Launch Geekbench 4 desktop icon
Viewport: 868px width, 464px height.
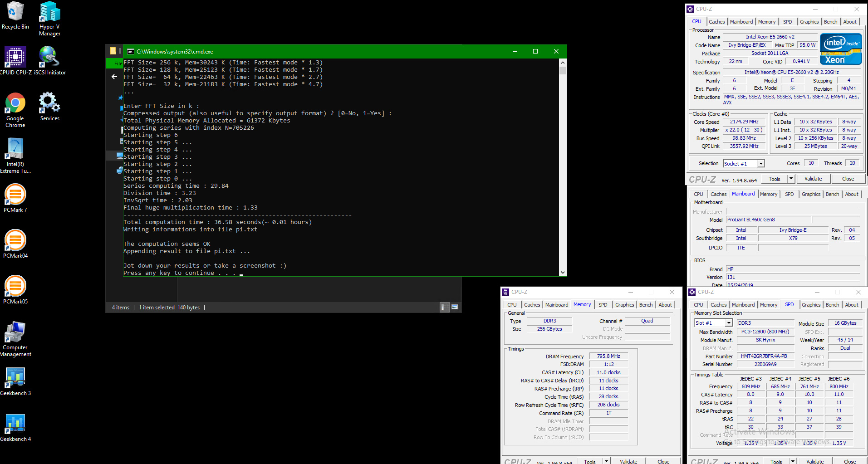point(15,427)
